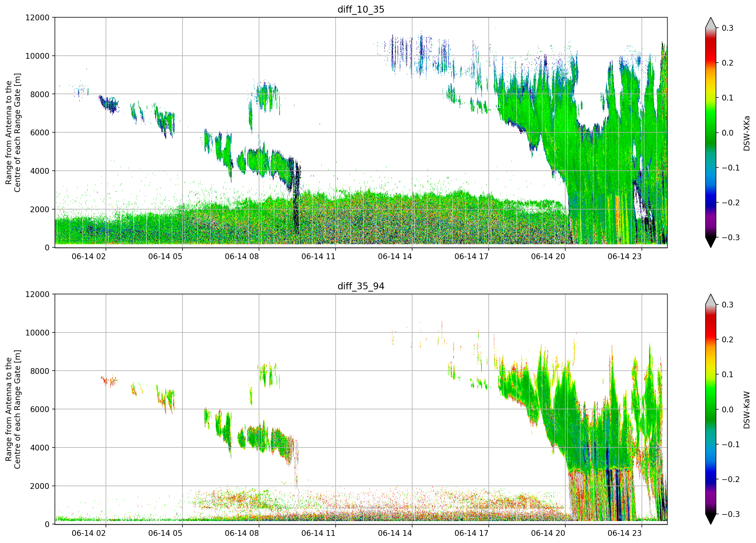Select the 2000 y-tick on diff_35_94 plot
756x543 pixels.
(x=40, y=486)
